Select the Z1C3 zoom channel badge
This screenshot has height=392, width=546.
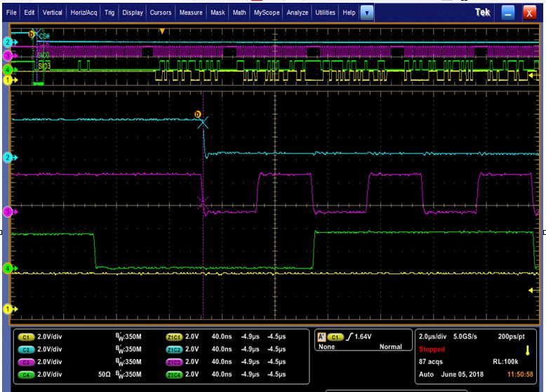[x=174, y=362]
